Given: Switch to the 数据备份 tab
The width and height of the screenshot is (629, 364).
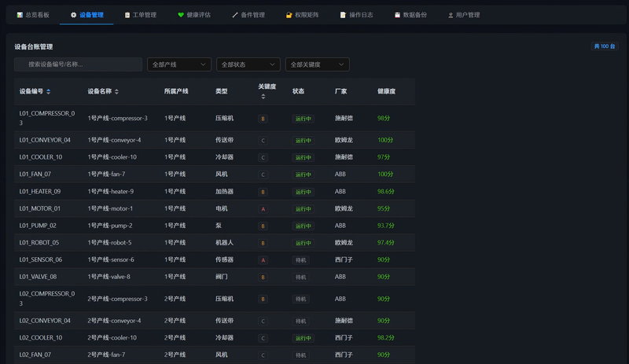Looking at the screenshot, I should 410,15.
